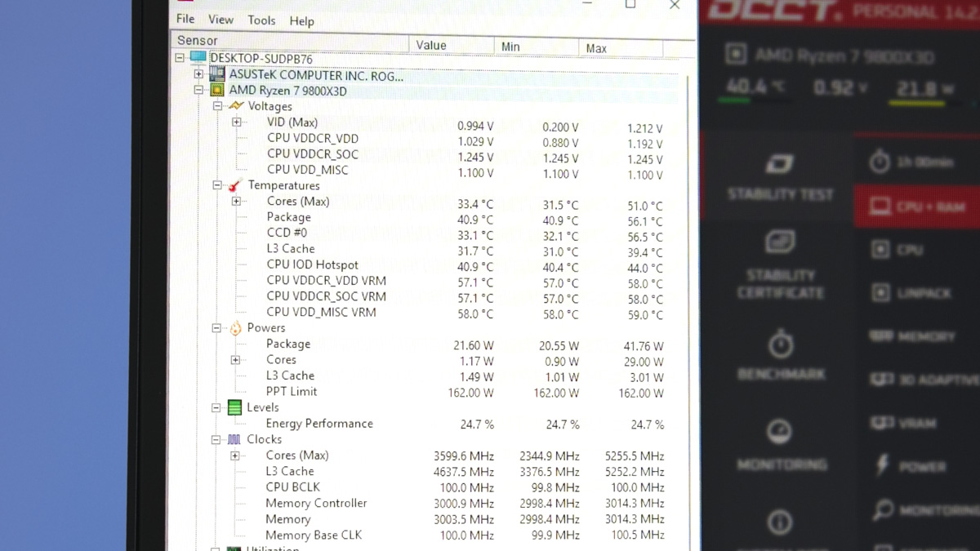Click the 4637.5 MHz L3 Cache value
980x551 pixels.
464,472
